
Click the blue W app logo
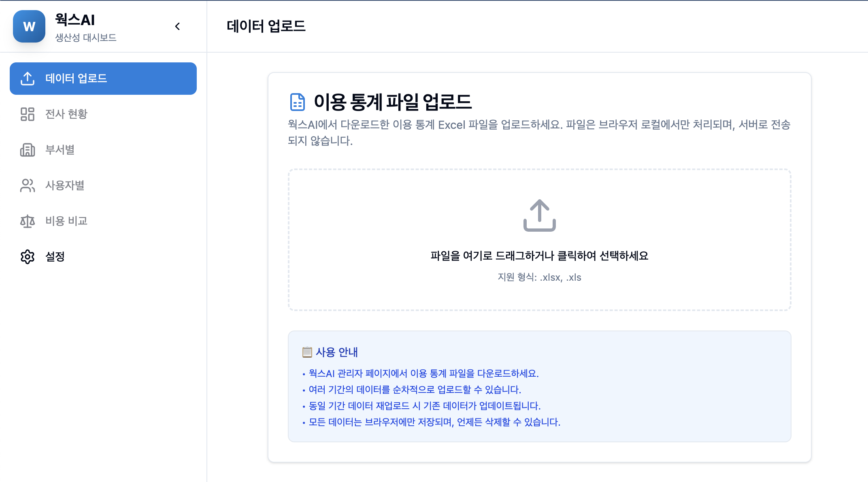point(29,26)
